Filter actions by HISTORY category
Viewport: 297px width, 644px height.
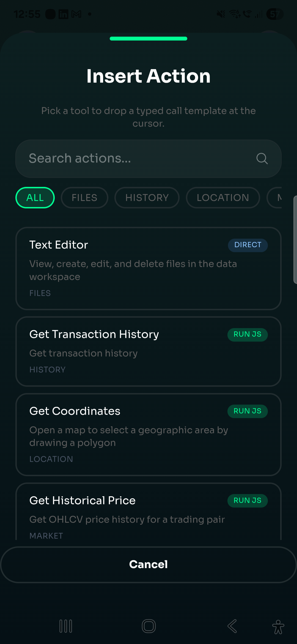click(x=147, y=198)
